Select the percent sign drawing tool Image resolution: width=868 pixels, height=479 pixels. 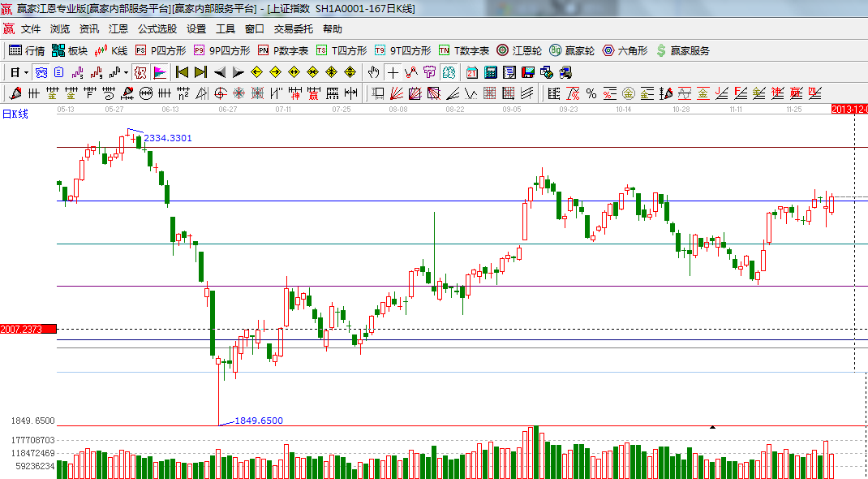[x=591, y=93]
